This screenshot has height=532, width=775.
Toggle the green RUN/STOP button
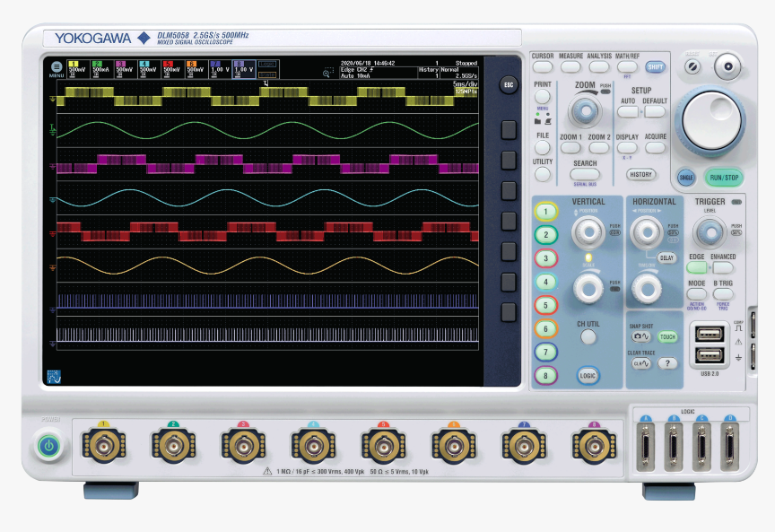pyautogui.click(x=723, y=178)
